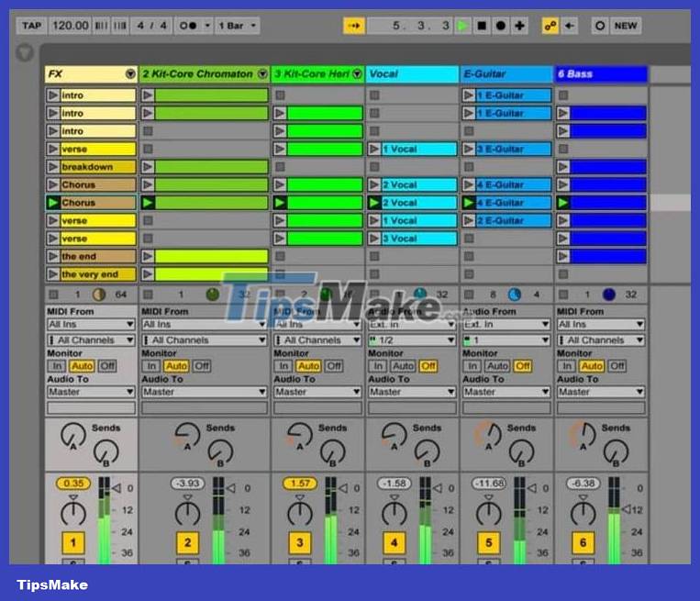Toggle track 1 activator button

click(x=73, y=542)
